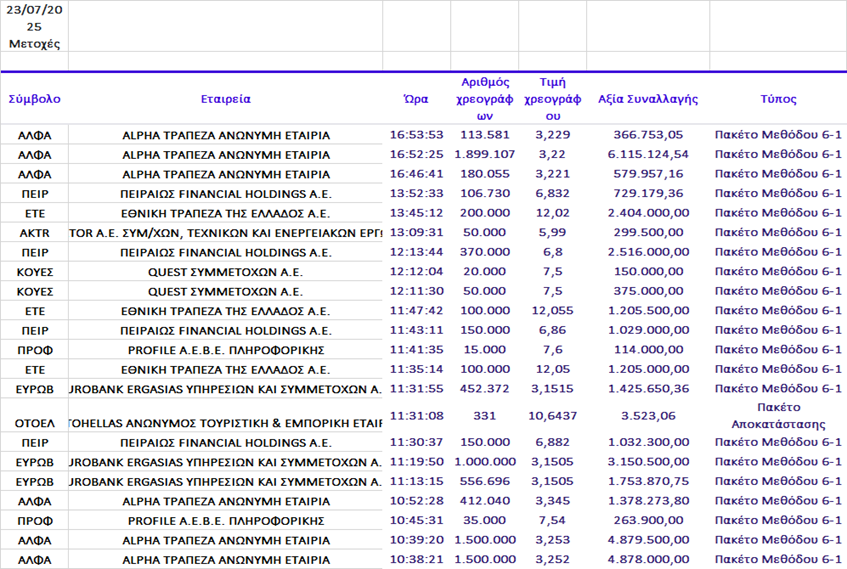Select the time cell 10:38:21

pos(416,559)
